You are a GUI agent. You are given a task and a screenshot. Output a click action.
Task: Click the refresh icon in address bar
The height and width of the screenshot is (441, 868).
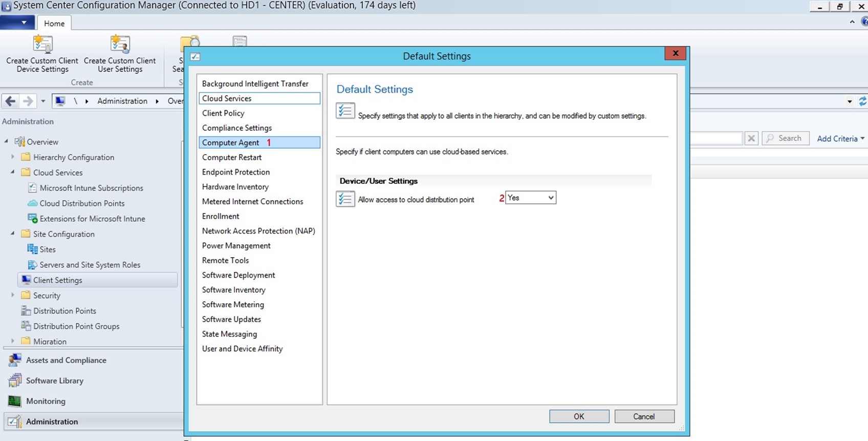[x=863, y=101]
